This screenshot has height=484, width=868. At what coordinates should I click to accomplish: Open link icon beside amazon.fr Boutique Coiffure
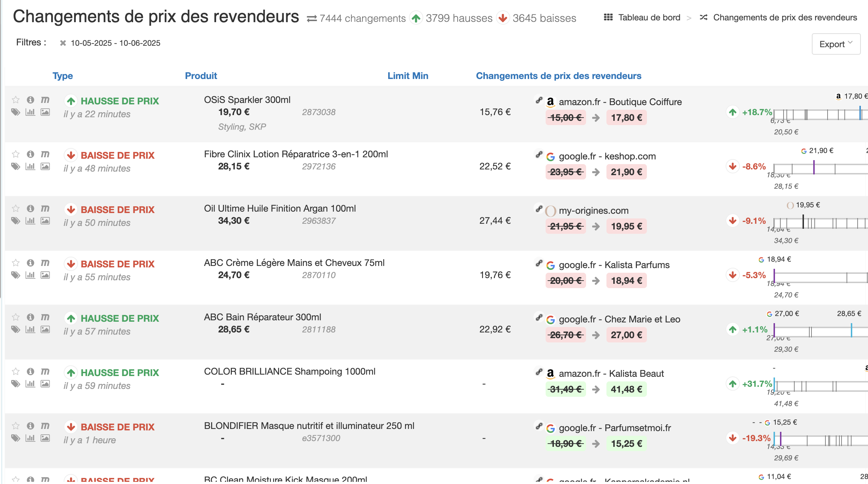[539, 100]
